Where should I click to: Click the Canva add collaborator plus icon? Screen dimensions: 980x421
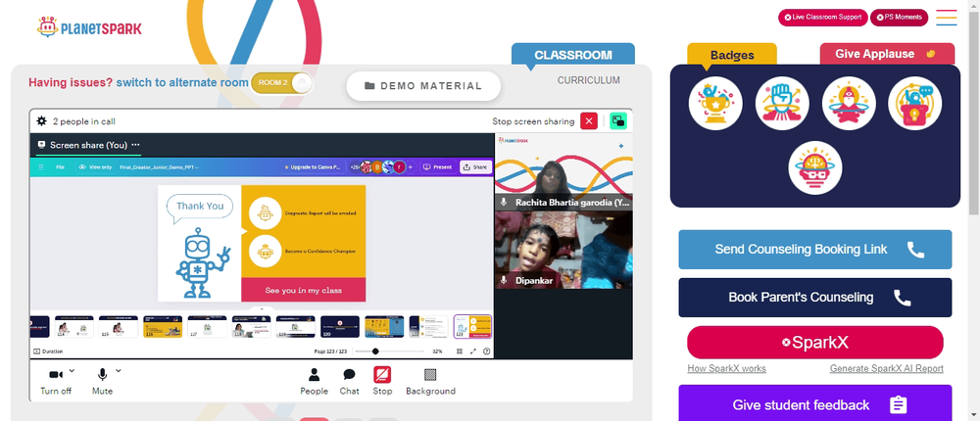(411, 167)
